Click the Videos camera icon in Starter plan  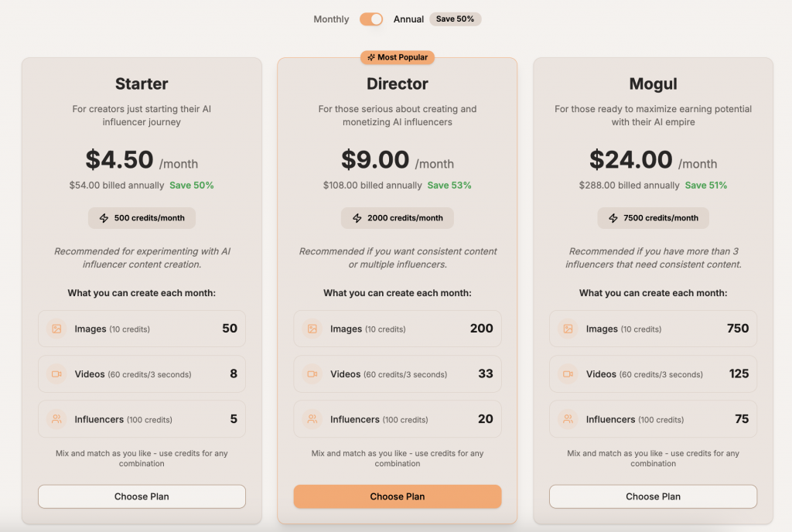click(56, 374)
